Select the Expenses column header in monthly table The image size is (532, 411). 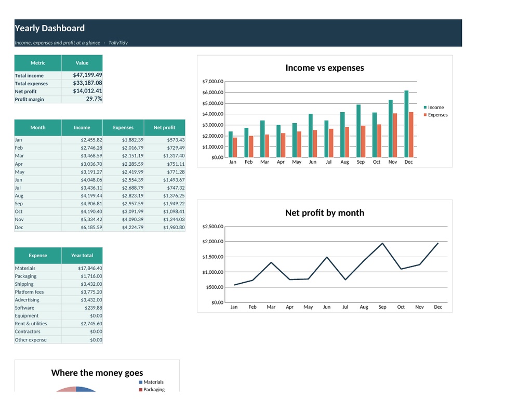[x=123, y=128]
